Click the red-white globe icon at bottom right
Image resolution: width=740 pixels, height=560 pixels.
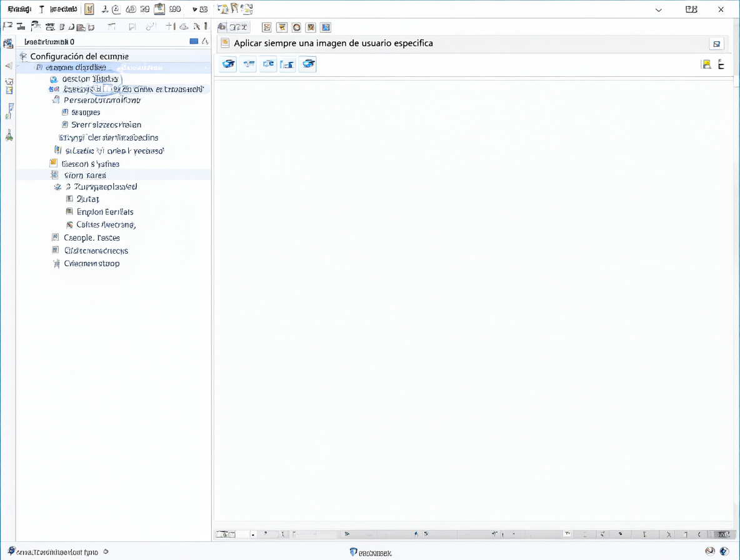pyautogui.click(x=710, y=551)
